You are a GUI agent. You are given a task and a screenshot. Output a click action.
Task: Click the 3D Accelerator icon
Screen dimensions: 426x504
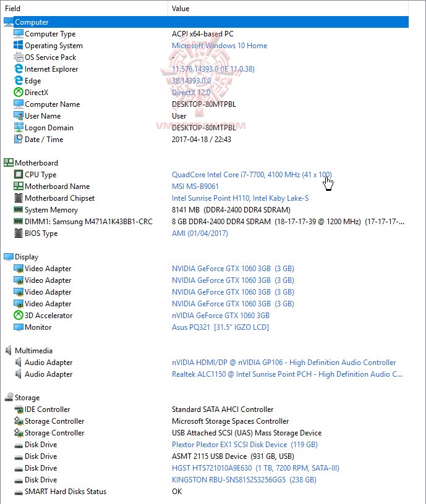click(19, 316)
